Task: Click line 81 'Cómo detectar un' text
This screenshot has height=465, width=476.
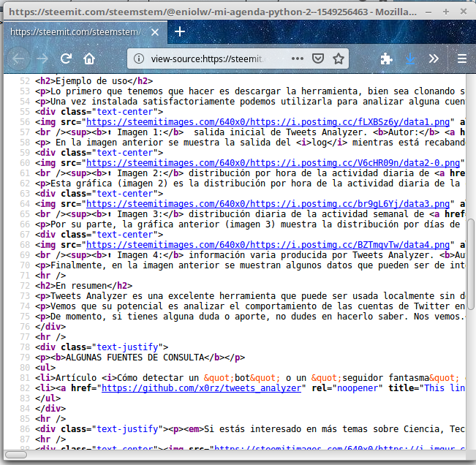Action: [158, 378]
